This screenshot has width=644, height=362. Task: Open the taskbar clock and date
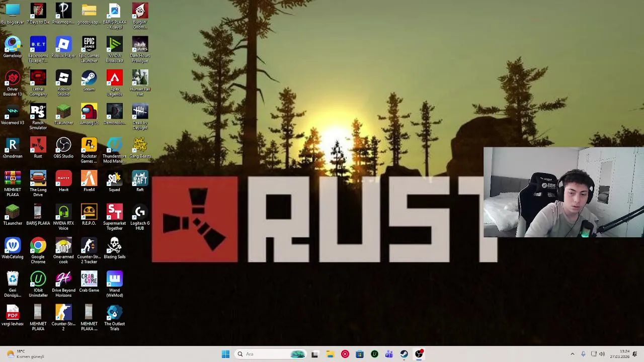pyautogui.click(x=619, y=354)
